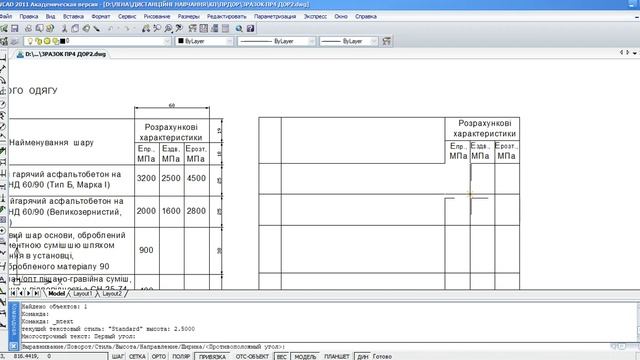Expand the ByLayer lineweight dropdown
This screenshot has width=640, height=360.
click(x=373, y=41)
